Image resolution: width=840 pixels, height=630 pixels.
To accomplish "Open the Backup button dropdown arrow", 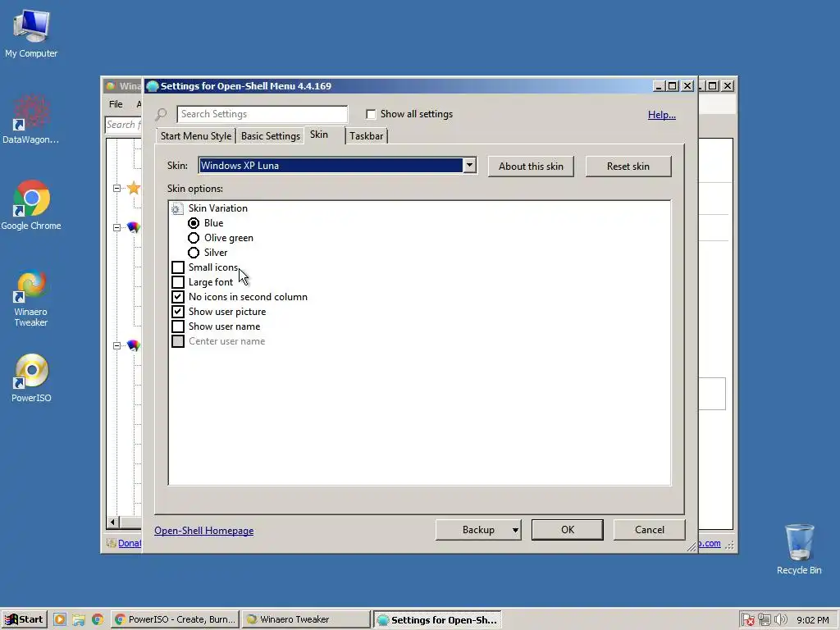I will click(x=515, y=530).
